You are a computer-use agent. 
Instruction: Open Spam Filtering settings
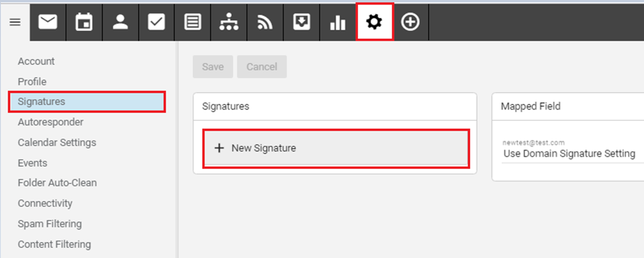(50, 224)
